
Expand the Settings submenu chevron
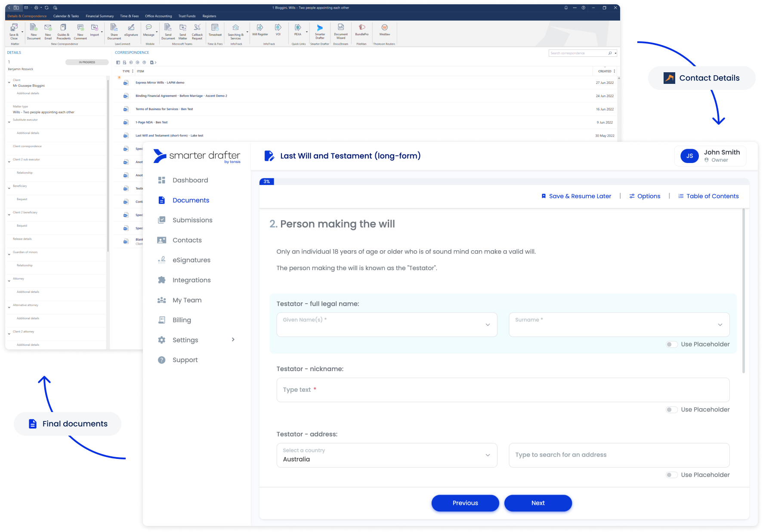click(233, 340)
